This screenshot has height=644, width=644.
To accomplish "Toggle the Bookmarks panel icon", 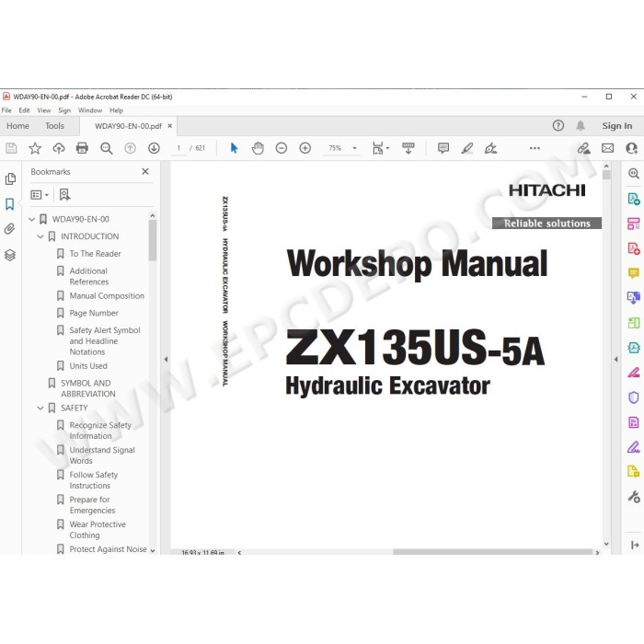I will (10, 204).
